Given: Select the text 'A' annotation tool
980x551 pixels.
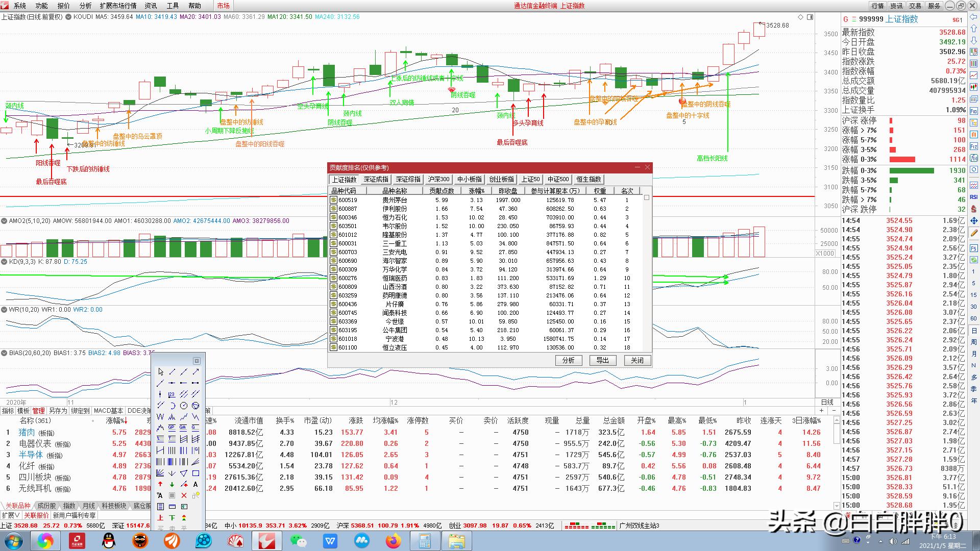Looking at the screenshot, I should [195, 484].
